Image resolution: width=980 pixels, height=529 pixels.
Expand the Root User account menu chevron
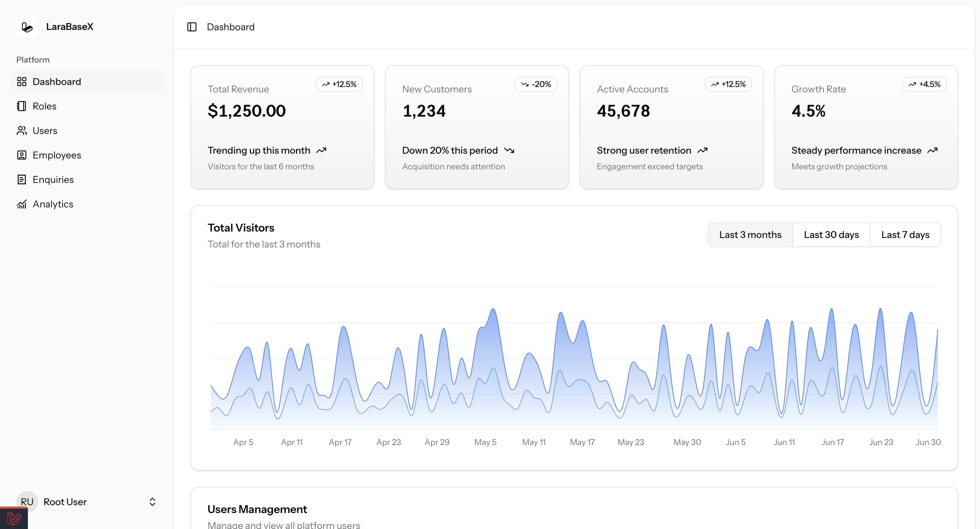point(152,502)
